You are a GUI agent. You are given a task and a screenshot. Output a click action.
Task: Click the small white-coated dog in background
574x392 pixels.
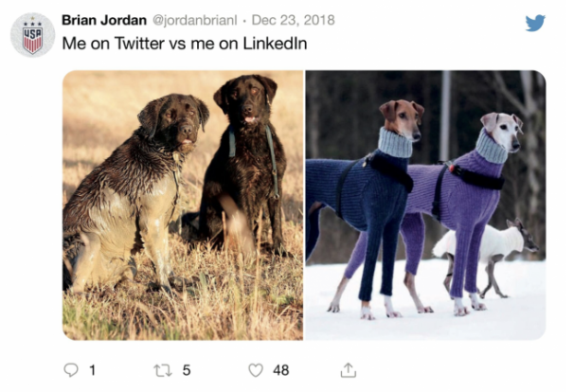click(x=487, y=253)
